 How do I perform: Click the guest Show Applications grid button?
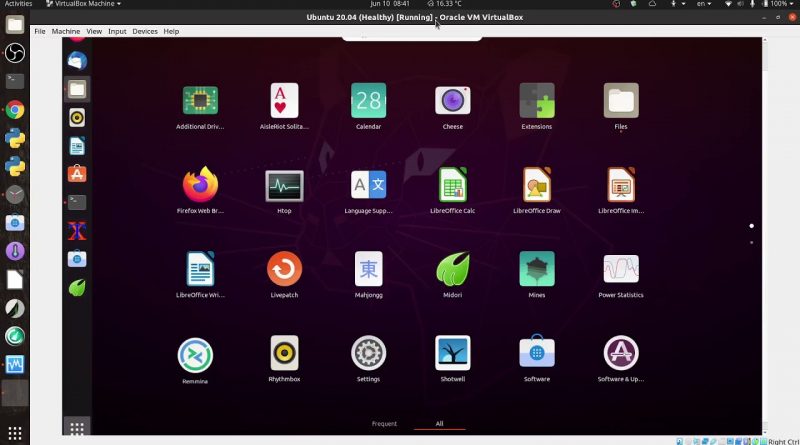77,428
